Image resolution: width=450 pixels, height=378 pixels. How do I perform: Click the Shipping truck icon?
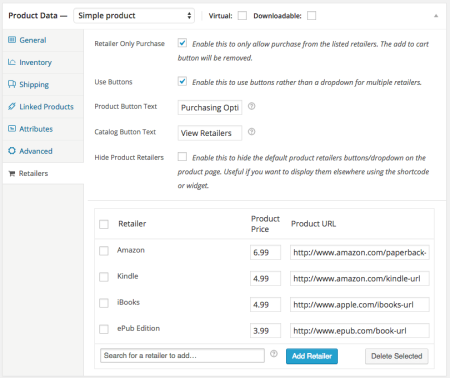point(12,84)
